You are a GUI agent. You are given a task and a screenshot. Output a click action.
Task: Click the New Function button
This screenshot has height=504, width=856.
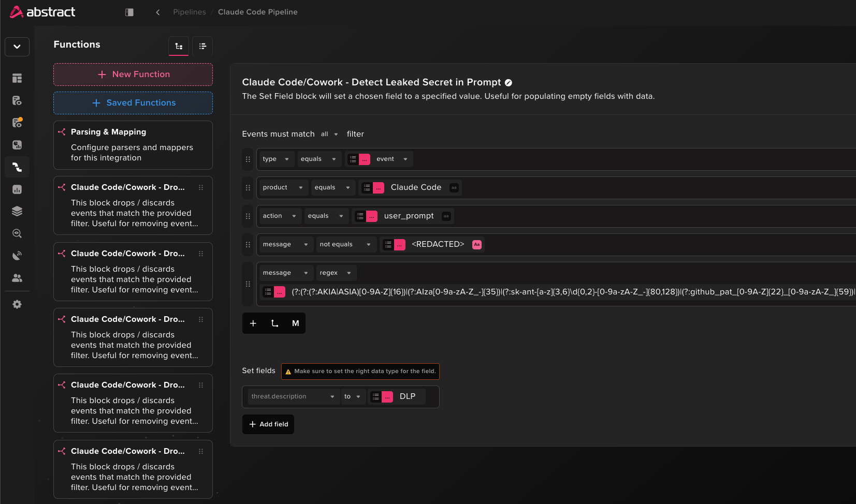[133, 75]
